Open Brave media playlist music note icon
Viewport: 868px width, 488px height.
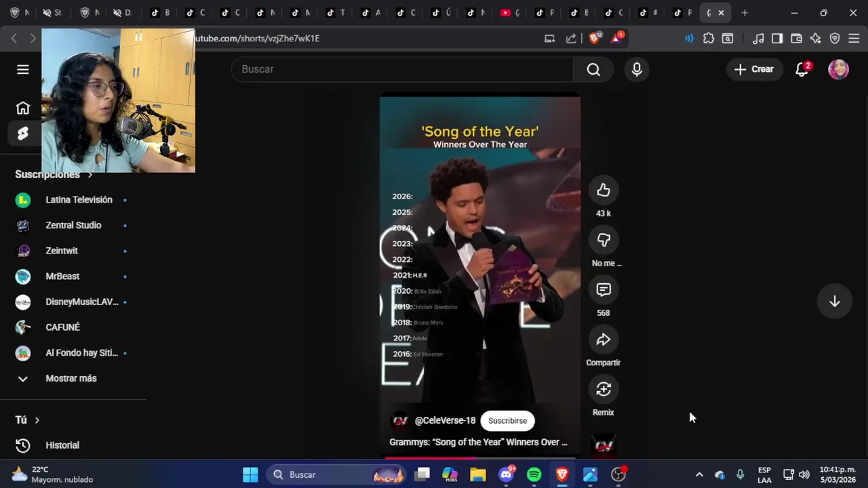(x=759, y=39)
